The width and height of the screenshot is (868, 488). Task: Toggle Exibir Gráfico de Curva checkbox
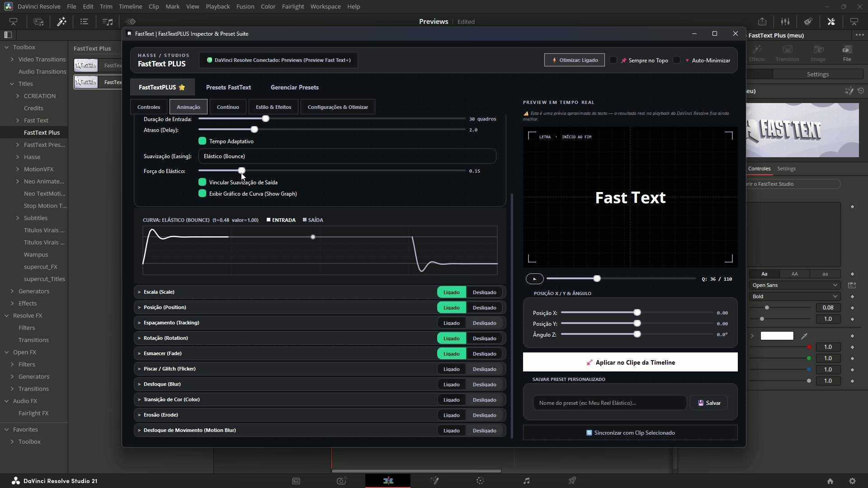[x=202, y=193]
